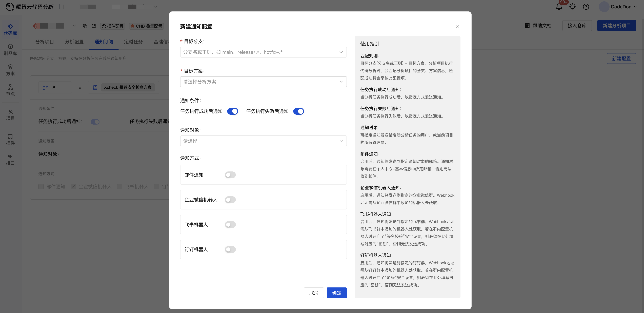Open the API接口 sidebar section

pyautogui.click(x=10, y=159)
